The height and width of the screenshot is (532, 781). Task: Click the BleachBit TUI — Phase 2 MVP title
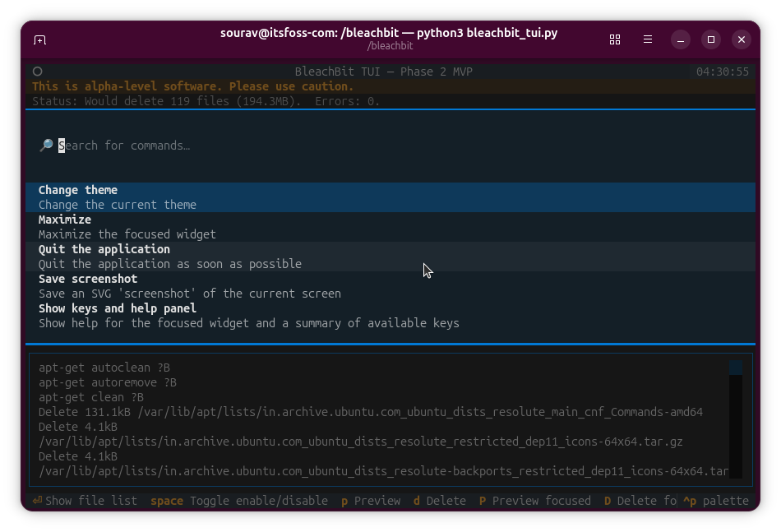click(384, 72)
